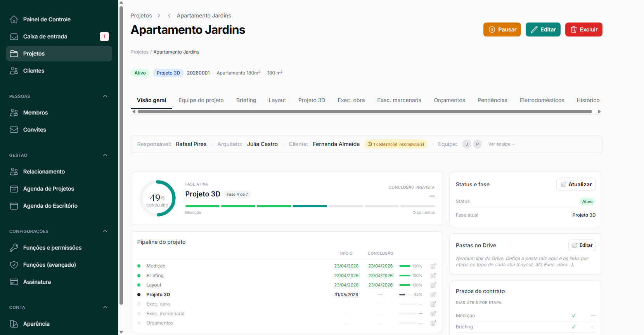Open Painel de Controle home icon
The image size is (644, 335).
14,19
